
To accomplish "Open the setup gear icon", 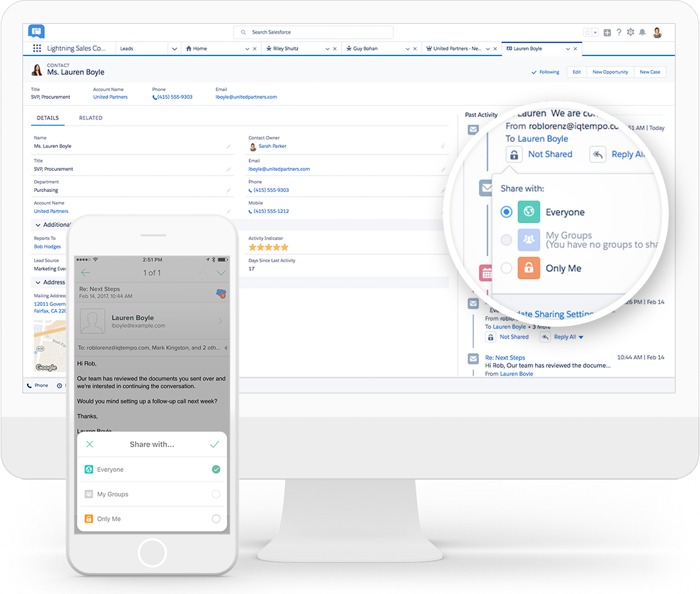I will pos(630,32).
